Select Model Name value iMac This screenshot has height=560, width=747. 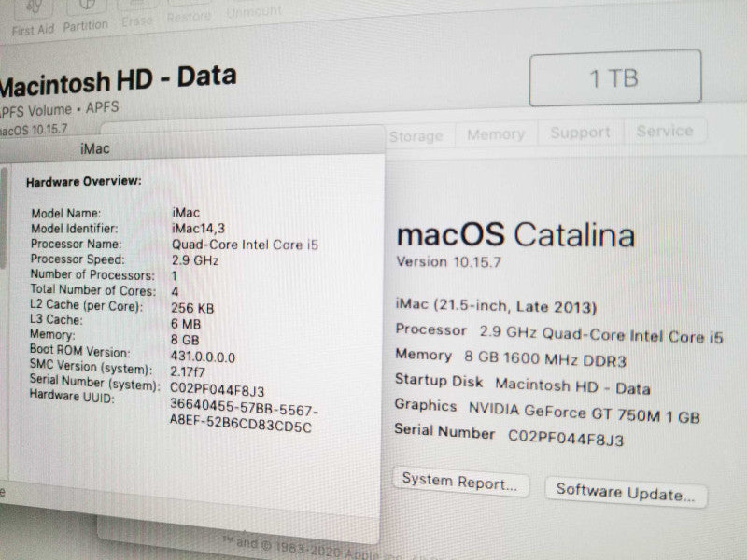186,213
